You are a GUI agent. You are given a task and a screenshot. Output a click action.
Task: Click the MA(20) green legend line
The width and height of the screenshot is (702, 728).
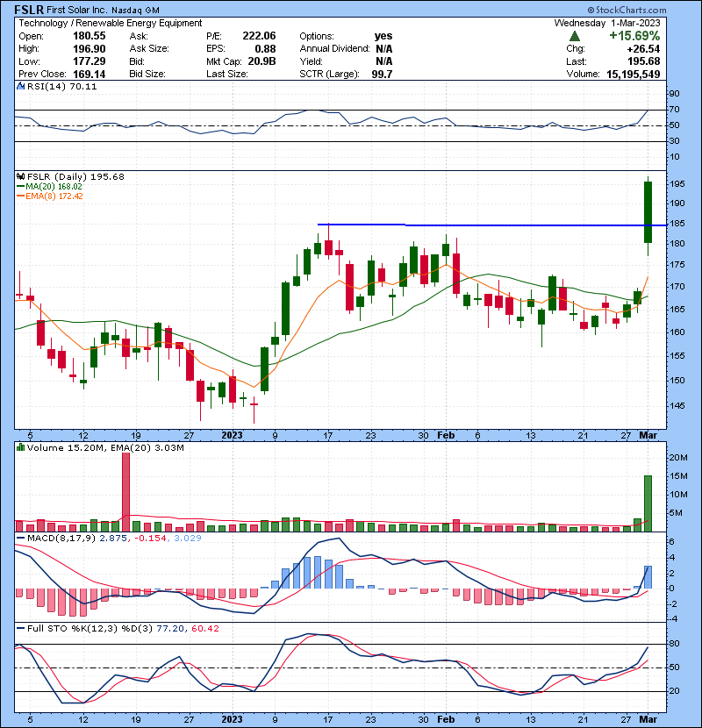(x=20, y=187)
